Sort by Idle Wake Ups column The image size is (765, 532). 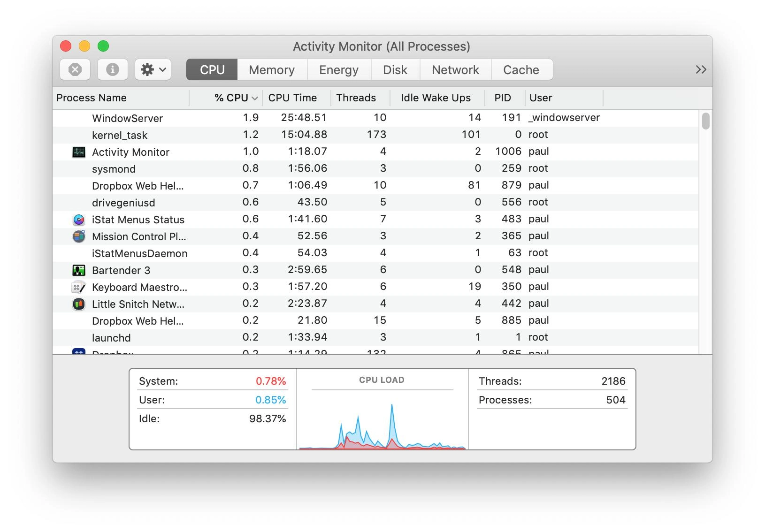pyautogui.click(x=437, y=98)
